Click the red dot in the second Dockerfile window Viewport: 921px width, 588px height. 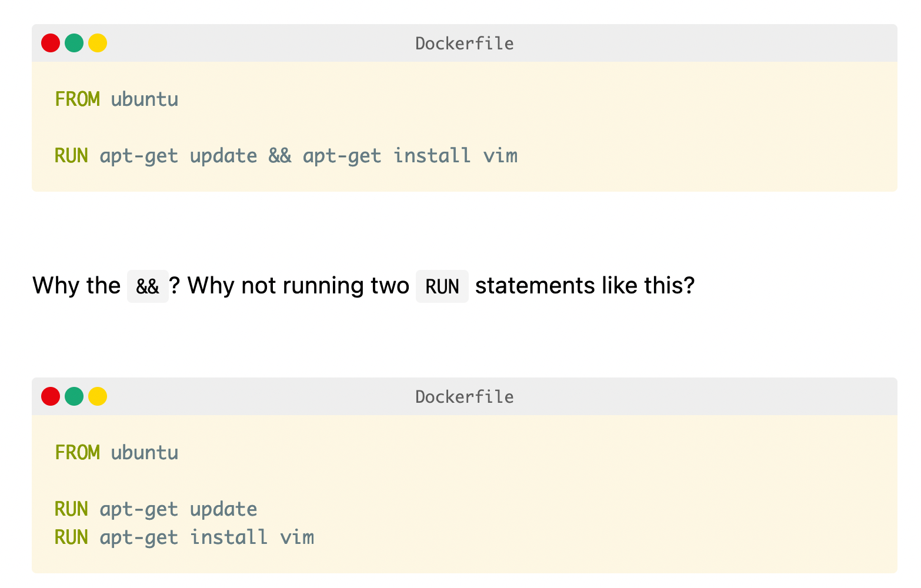coord(51,396)
